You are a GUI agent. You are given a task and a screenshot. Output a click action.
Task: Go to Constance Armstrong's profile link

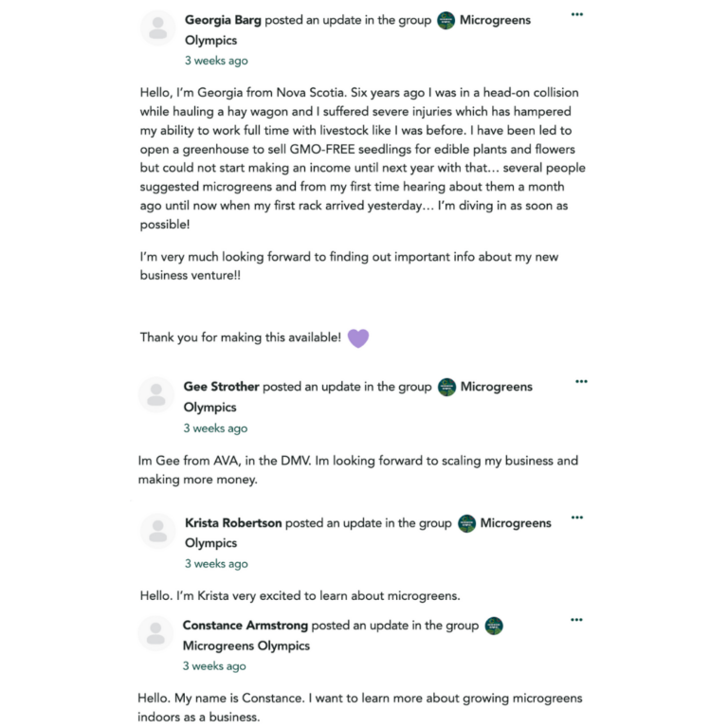pyautogui.click(x=246, y=626)
